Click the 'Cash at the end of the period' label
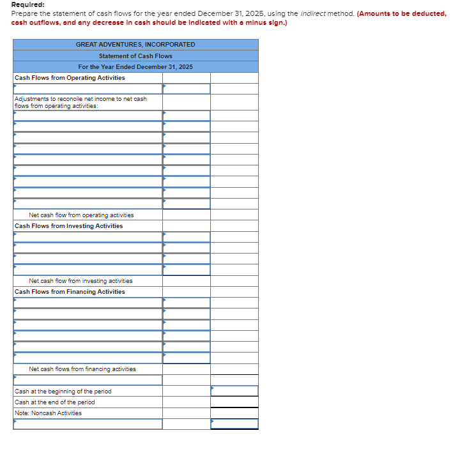The height and width of the screenshot is (449, 476). coord(55,402)
